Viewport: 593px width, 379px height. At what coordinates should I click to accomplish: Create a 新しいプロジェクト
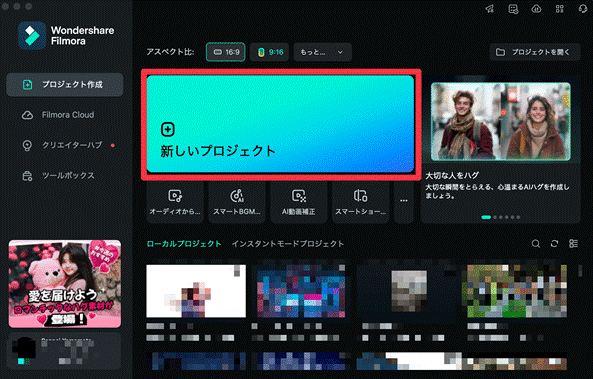click(x=281, y=124)
